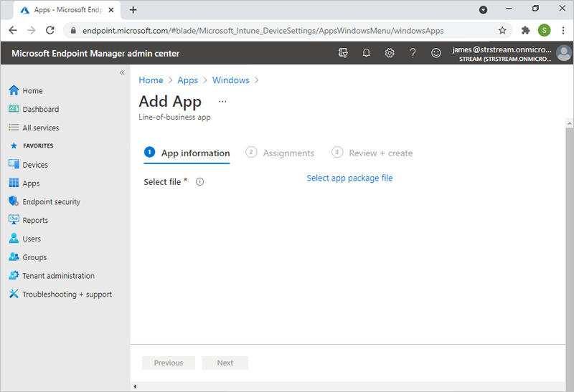The image size is (574, 392).
Task: Open the Add App more options ellipsis
Action: coord(222,102)
